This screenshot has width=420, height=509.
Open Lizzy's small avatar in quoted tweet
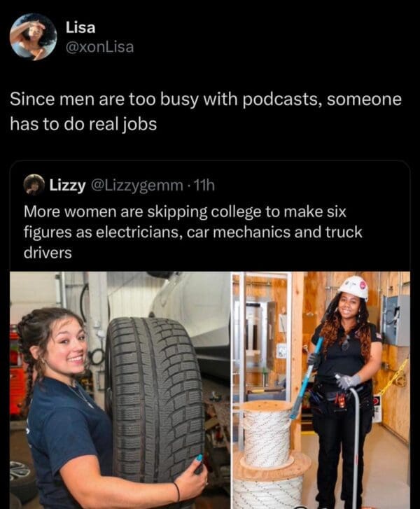click(34, 185)
